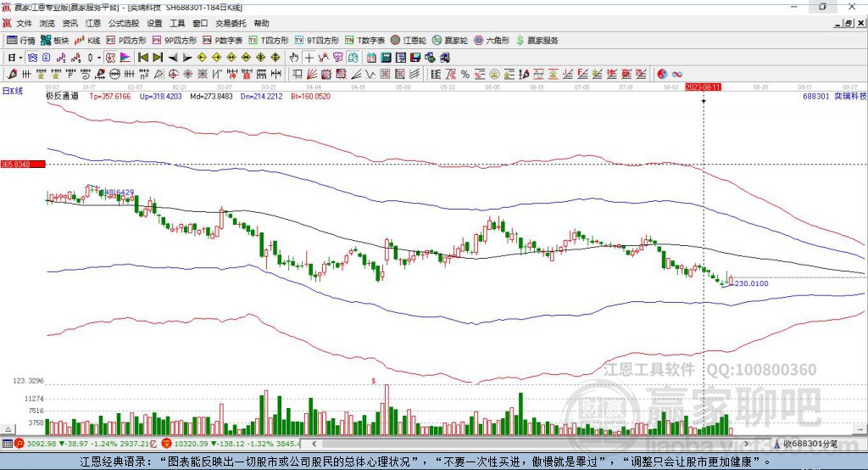The image size is (868, 470).
Task: Open the 9T四方形 tool
Action: [317, 41]
